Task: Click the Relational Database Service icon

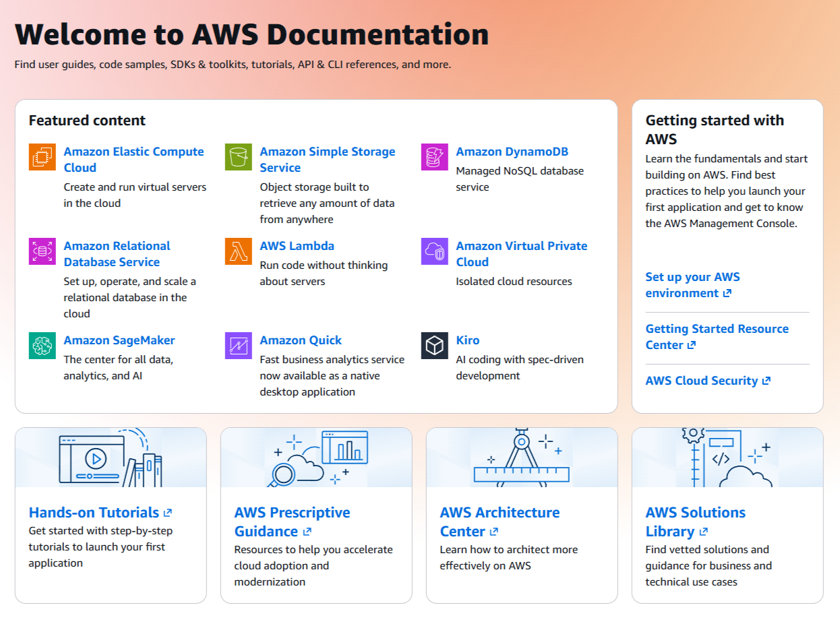Action: [42, 251]
